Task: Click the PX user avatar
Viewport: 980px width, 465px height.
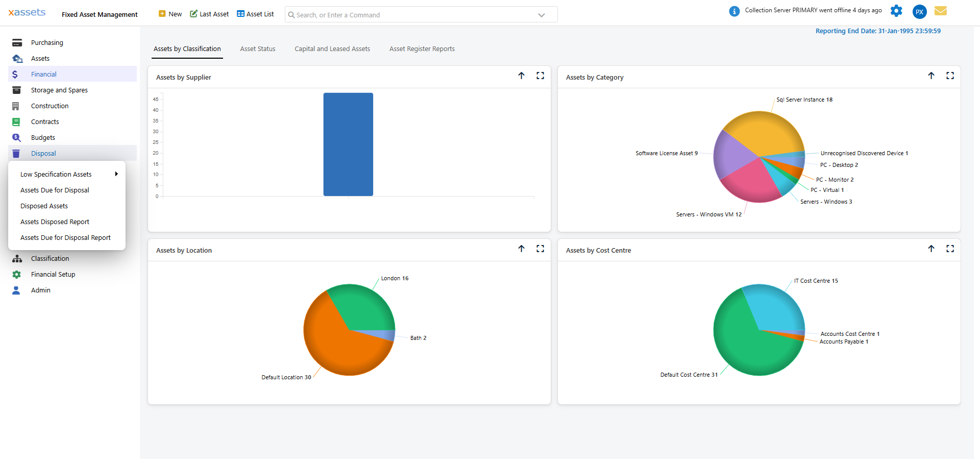Action: click(919, 12)
